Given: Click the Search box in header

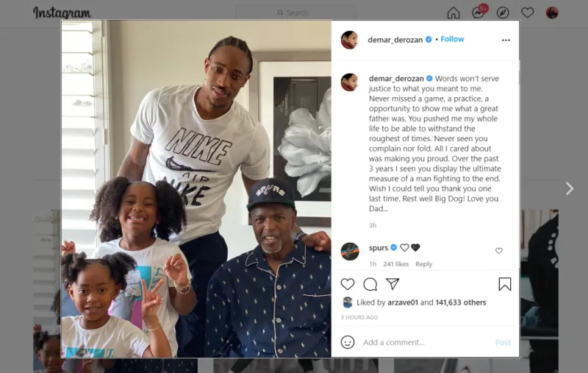Looking at the screenshot, I should coord(296,13).
